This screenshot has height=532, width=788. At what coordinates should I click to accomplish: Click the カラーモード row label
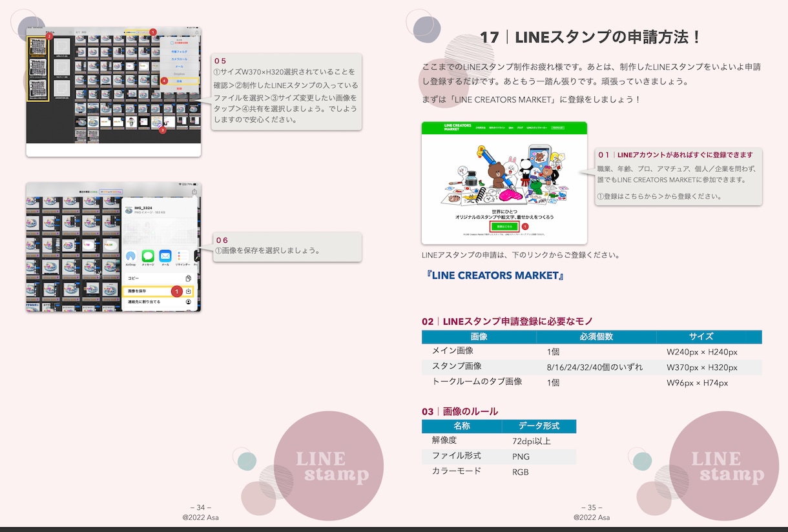pyautogui.click(x=456, y=471)
